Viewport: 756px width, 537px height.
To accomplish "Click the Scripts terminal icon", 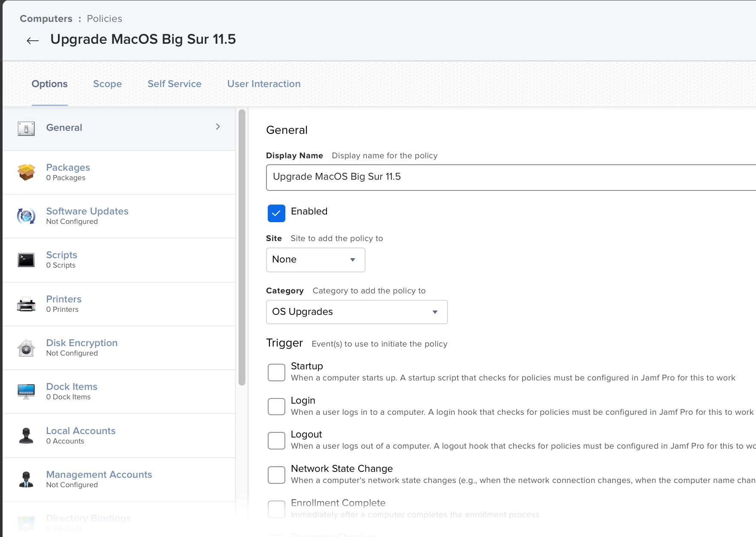I will (26, 260).
